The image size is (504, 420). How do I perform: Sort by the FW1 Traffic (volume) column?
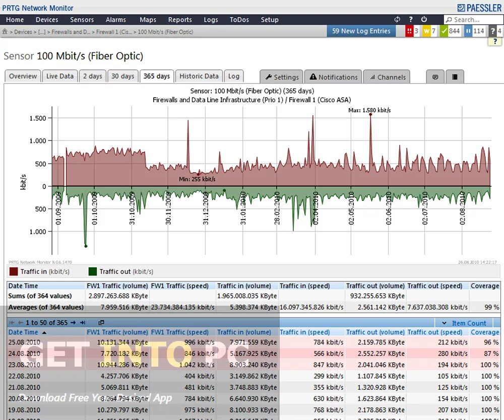(x=117, y=332)
